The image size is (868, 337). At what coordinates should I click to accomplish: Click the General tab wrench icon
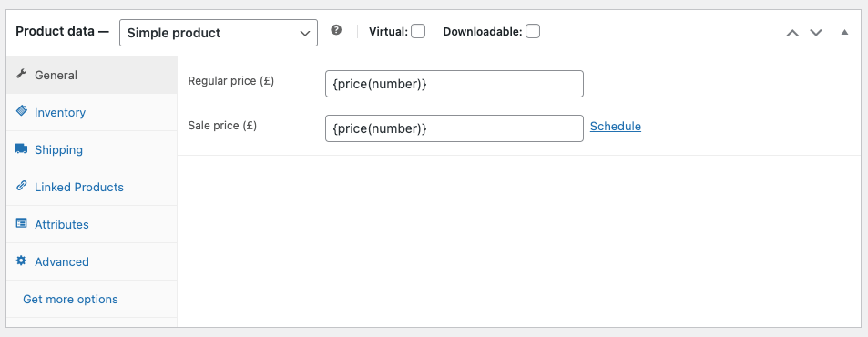tap(22, 74)
